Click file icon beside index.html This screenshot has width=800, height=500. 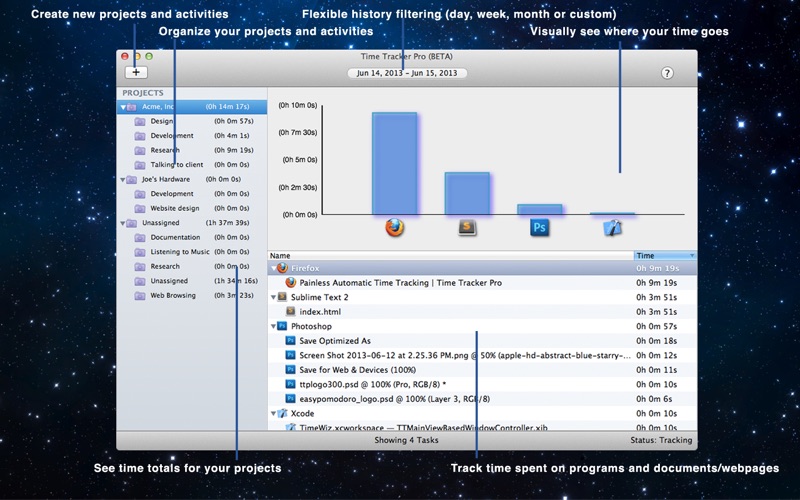[291, 311]
